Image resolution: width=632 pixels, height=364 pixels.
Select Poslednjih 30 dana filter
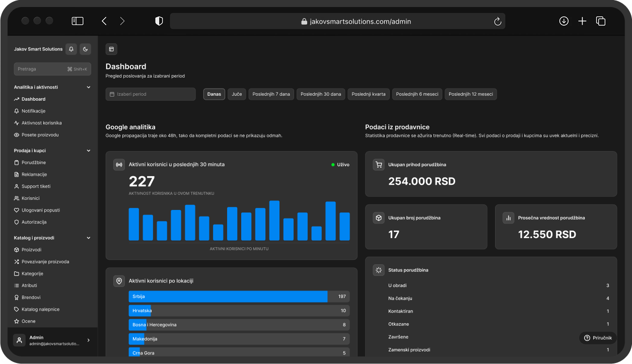pos(321,94)
